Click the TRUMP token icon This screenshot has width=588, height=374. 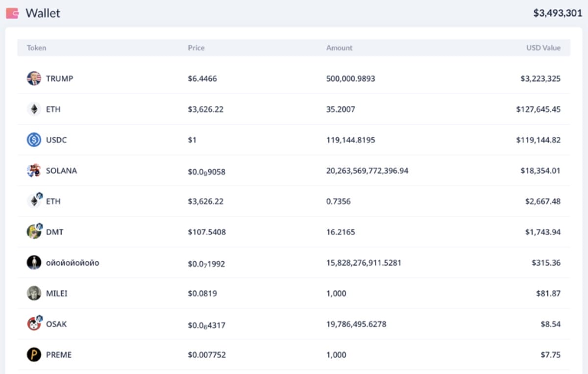pos(34,78)
